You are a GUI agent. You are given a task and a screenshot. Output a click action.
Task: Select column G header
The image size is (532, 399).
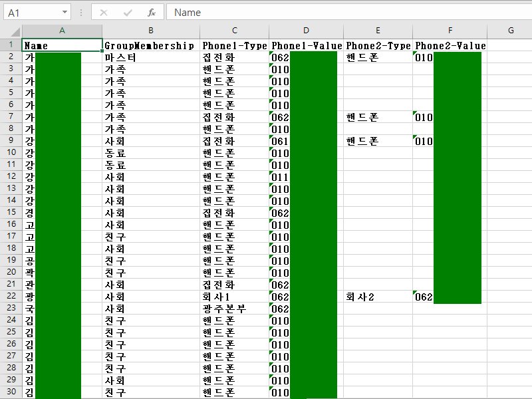pyautogui.click(x=510, y=31)
